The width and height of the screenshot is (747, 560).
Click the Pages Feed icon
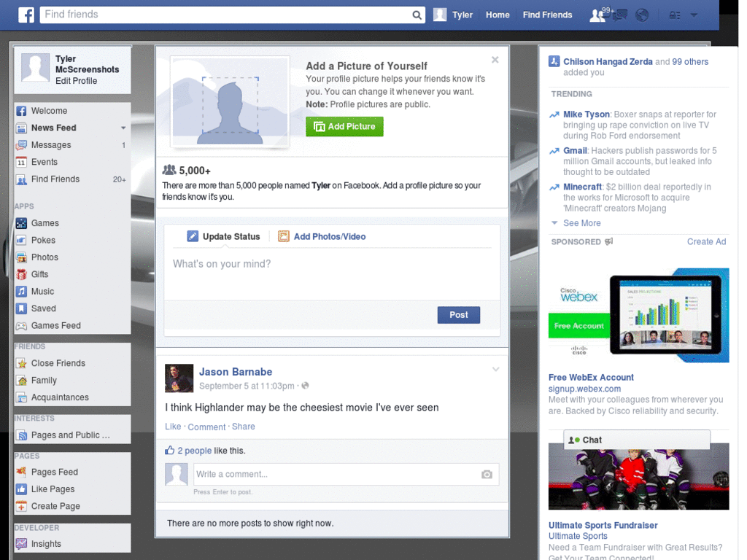coord(21,472)
